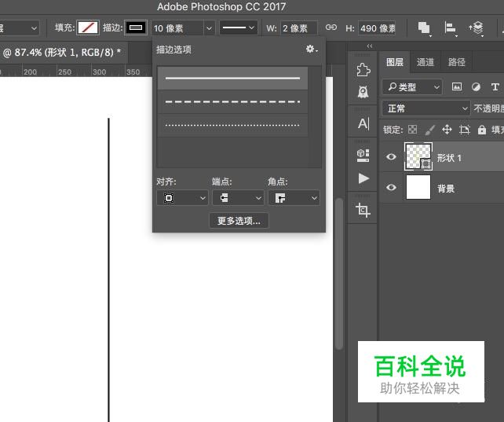
Task: Open the crop-shaped panel icon
Action: pos(363,210)
